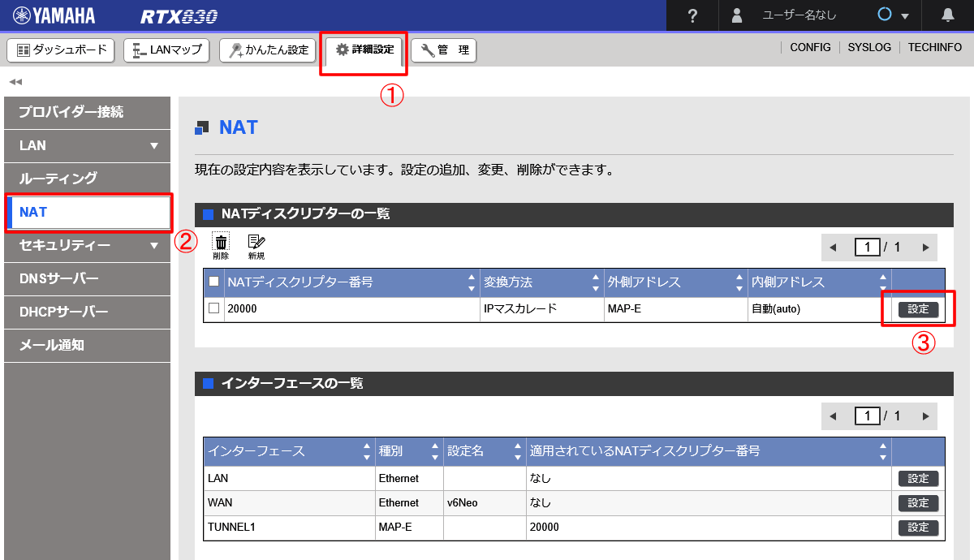Image resolution: width=974 pixels, height=560 pixels.
Task: Go to previous page of NAT descriptor list
Action: pos(832,247)
